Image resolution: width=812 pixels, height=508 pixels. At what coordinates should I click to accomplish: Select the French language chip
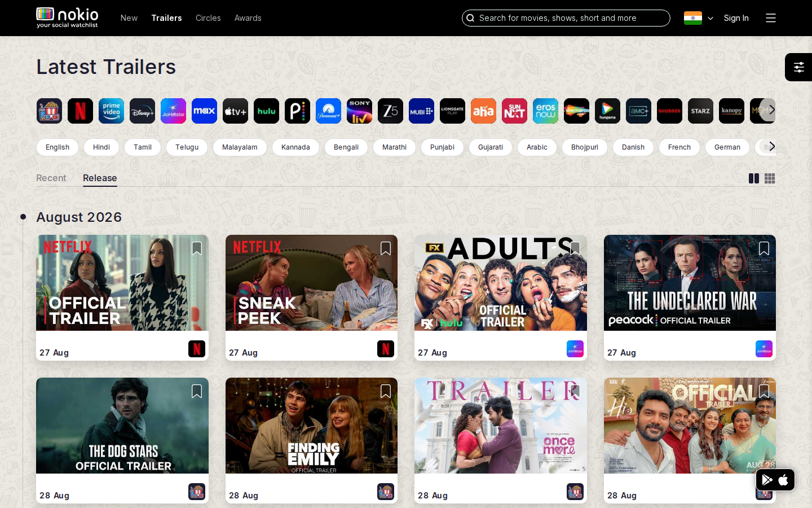(x=679, y=147)
